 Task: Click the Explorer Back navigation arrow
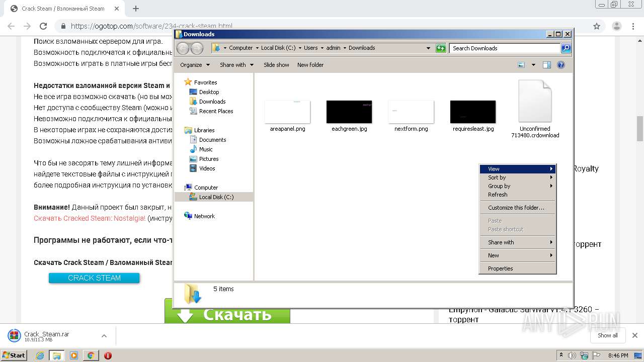click(183, 48)
